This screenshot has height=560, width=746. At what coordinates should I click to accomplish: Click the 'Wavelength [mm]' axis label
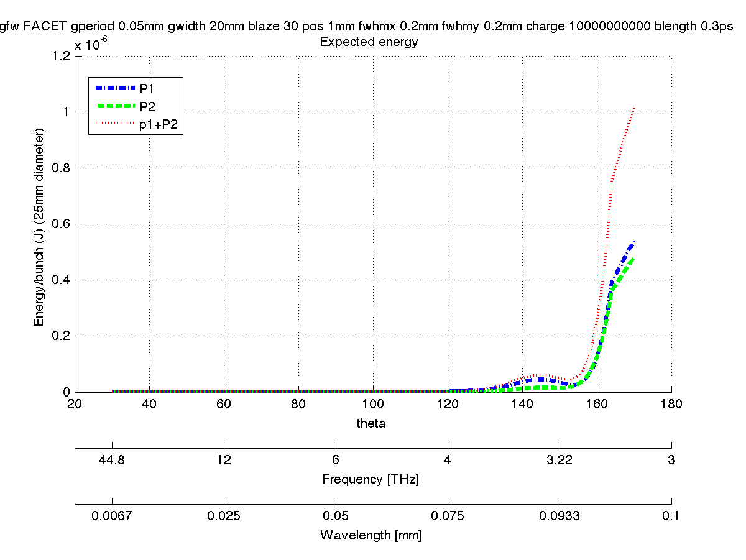tap(371, 535)
